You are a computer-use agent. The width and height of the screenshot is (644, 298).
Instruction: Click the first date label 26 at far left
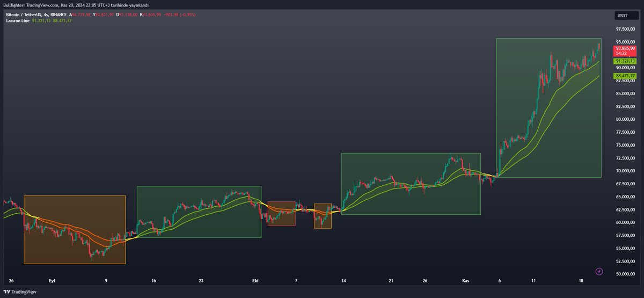[x=11, y=281]
